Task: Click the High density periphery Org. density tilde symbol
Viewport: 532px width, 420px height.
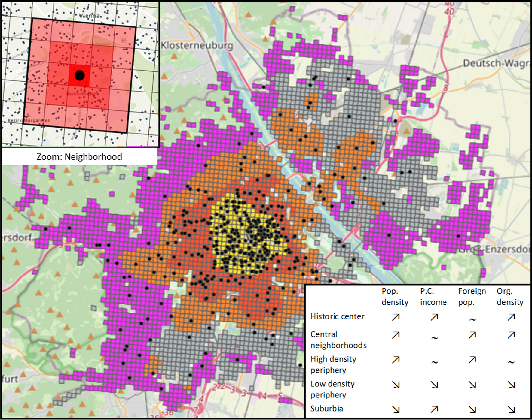Action: coord(511,362)
